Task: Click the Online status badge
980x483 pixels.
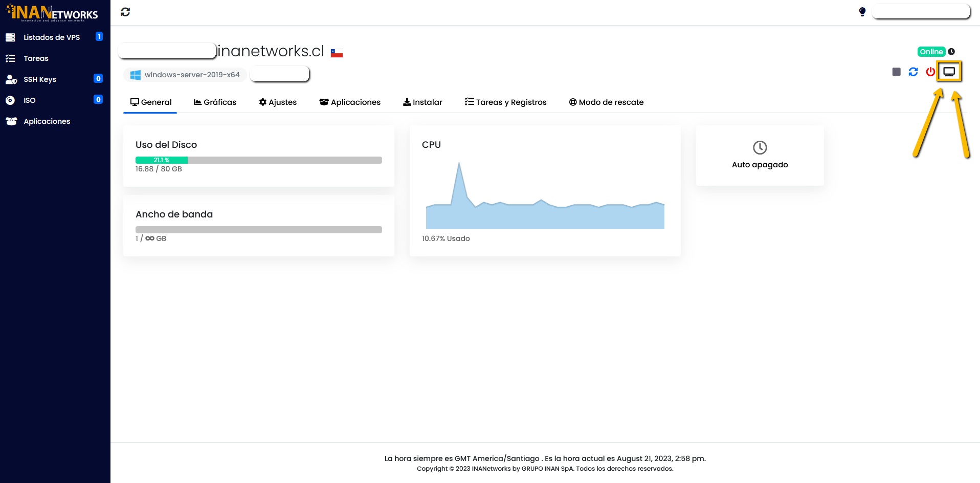Action: (x=931, y=52)
